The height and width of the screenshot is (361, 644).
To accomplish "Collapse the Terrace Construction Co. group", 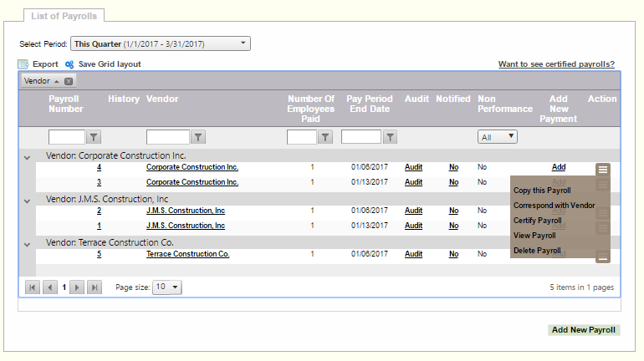I will pyautogui.click(x=28, y=244).
